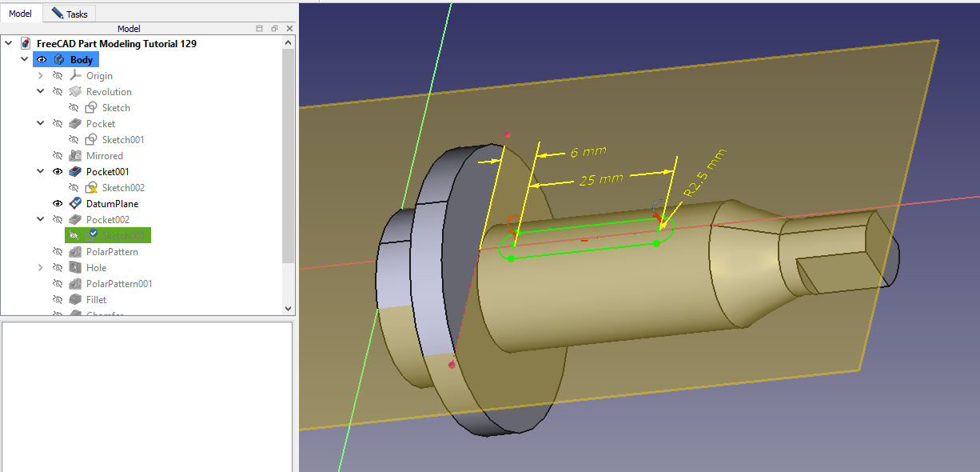
Task: Expand the Hole tree node
Action: point(41,268)
